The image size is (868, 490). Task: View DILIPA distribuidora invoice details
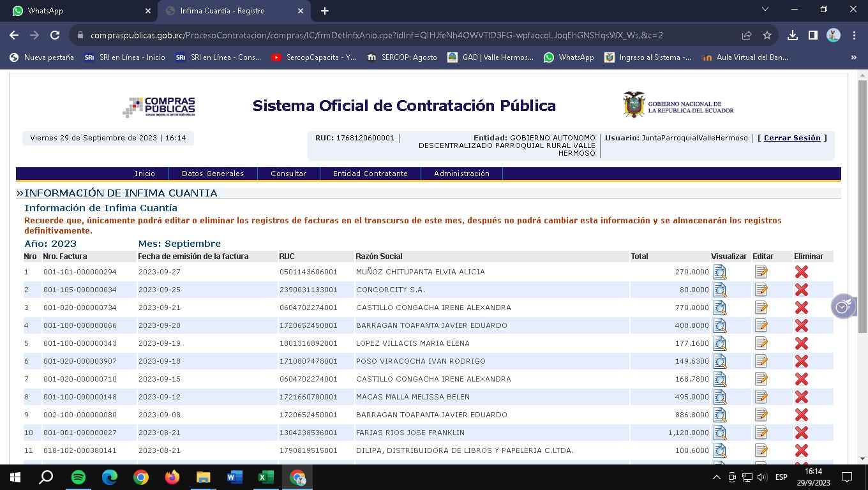click(x=719, y=450)
